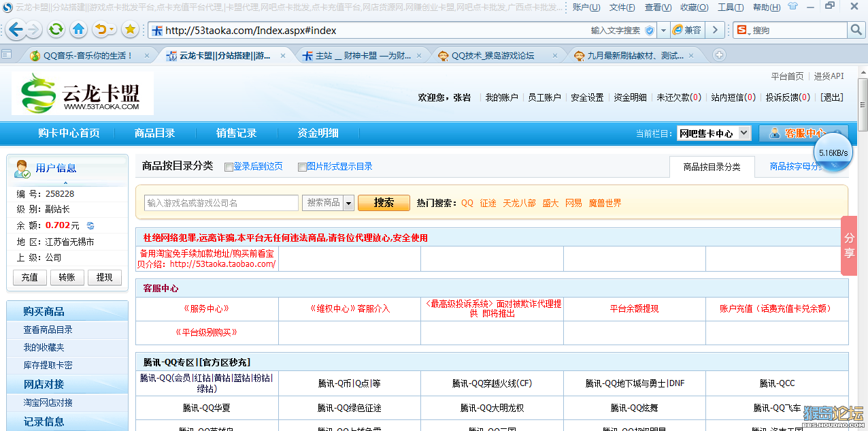Click the 魔兽世界 hot search link
The image size is (868, 431).
[x=605, y=203]
